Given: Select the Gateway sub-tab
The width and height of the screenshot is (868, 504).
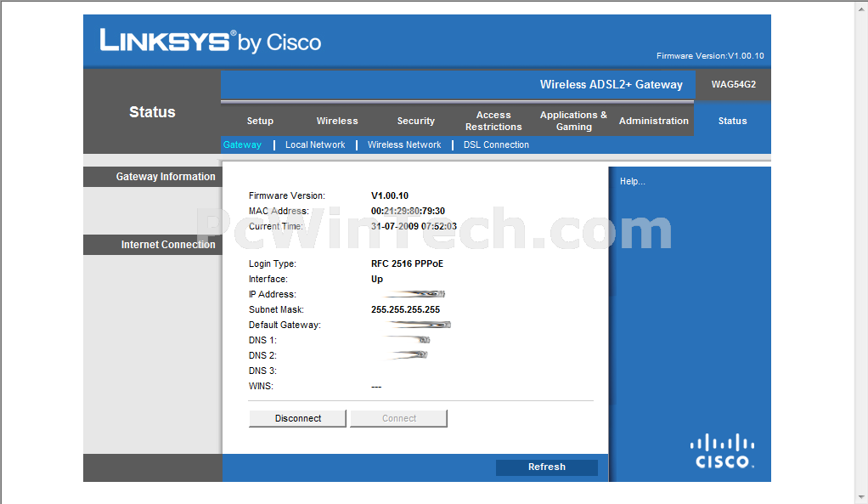Looking at the screenshot, I should pyautogui.click(x=242, y=144).
